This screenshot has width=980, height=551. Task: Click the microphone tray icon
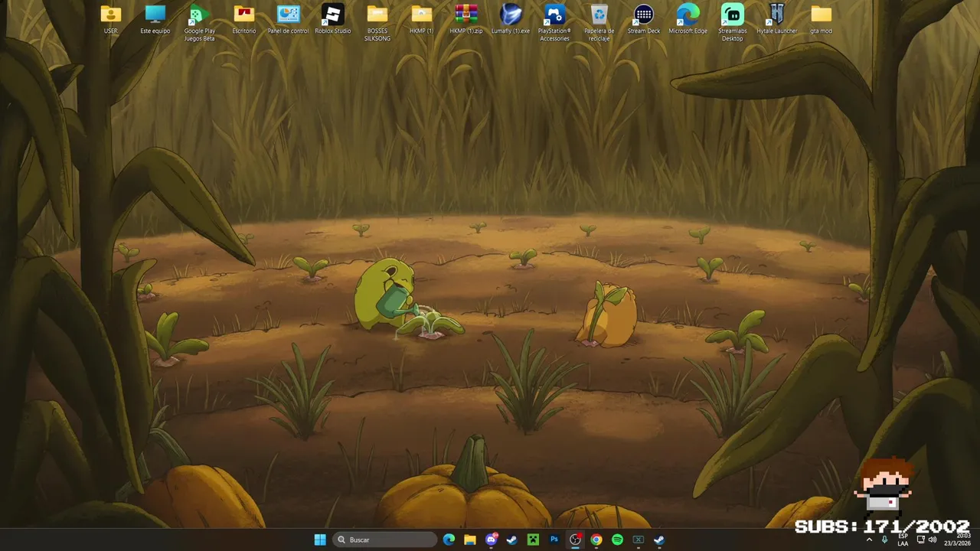pyautogui.click(x=885, y=540)
